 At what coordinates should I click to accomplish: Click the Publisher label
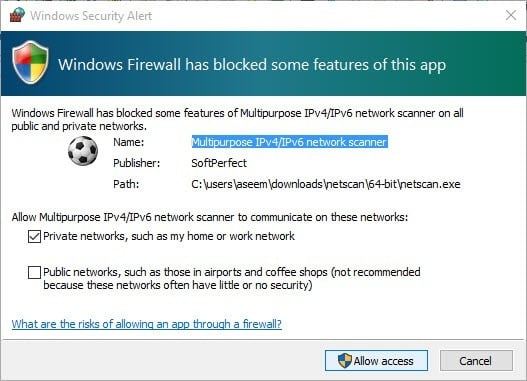136,163
